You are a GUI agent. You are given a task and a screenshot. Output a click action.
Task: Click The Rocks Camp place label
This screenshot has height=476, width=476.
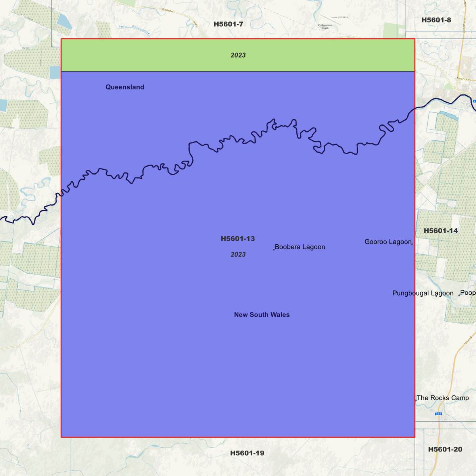pos(443,398)
